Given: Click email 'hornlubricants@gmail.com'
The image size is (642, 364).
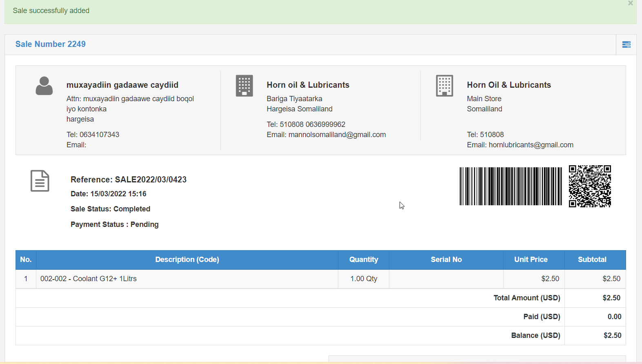Looking at the screenshot, I should [x=531, y=145].
